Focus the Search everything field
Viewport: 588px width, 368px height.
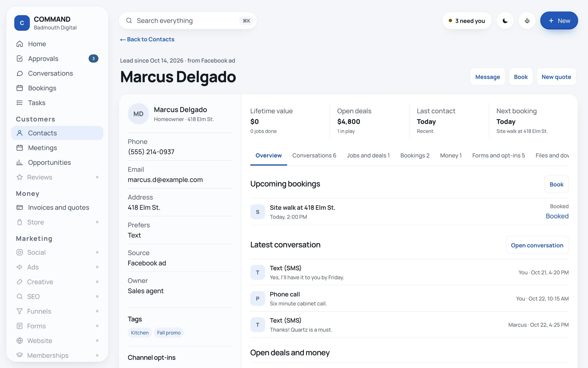(x=188, y=21)
